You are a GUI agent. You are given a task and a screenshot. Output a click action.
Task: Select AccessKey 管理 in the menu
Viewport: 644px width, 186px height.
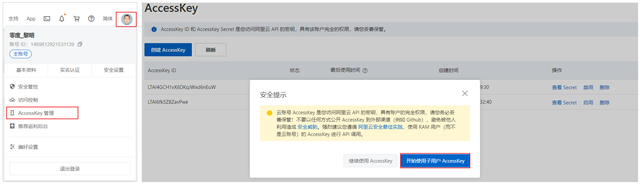pos(36,113)
